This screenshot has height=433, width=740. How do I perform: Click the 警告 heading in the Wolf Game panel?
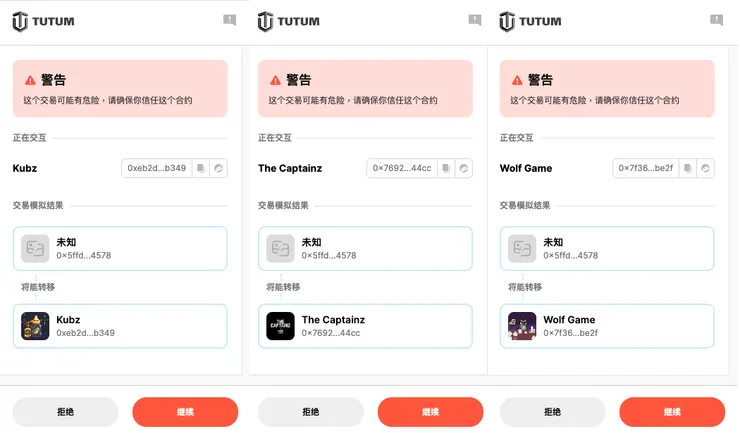coord(540,80)
